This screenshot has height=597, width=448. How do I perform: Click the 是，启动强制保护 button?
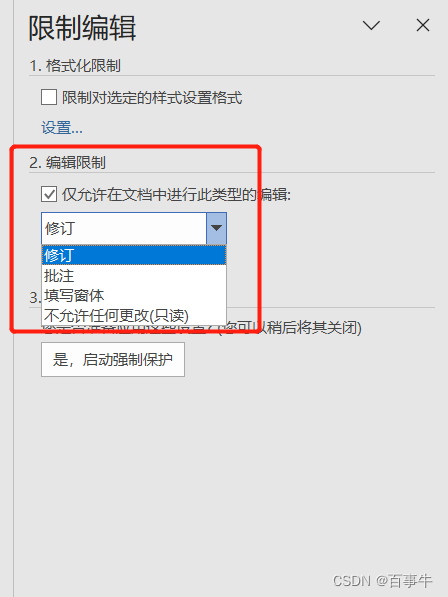pos(113,359)
